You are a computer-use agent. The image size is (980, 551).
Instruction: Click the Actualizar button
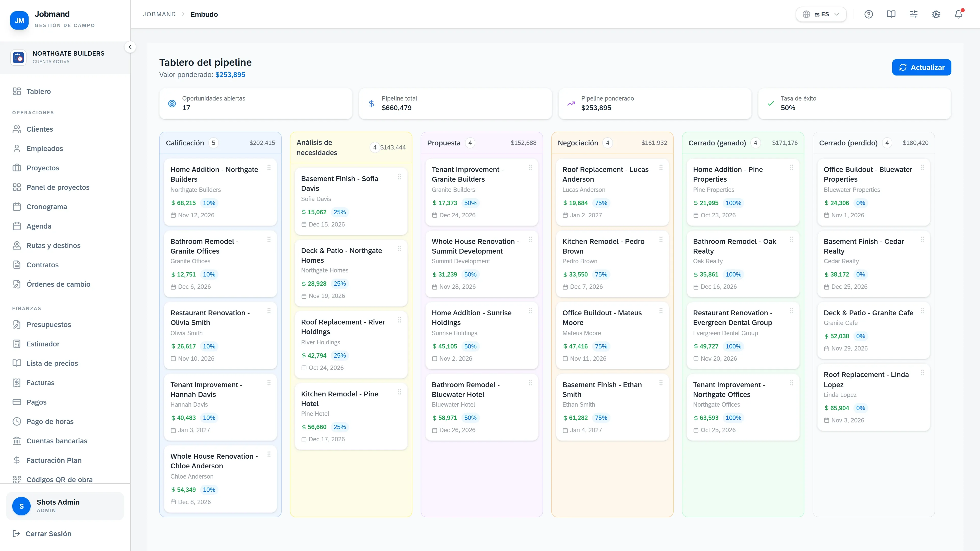(921, 67)
